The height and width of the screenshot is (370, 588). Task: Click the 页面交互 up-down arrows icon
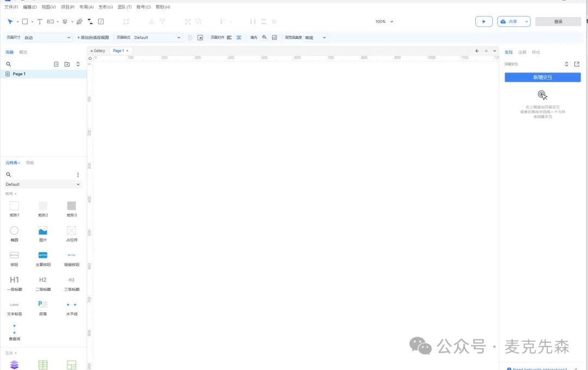point(567,64)
